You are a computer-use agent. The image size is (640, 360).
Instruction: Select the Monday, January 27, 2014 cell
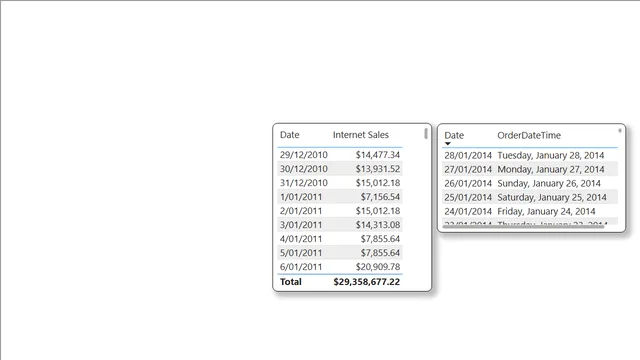pyautogui.click(x=551, y=169)
